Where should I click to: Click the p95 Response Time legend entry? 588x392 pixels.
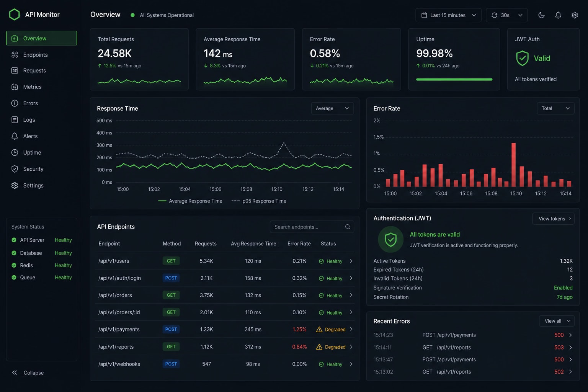click(x=259, y=201)
